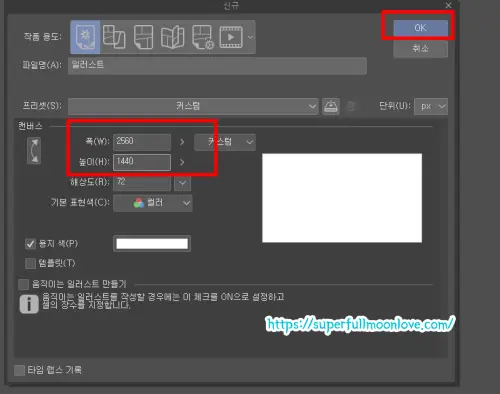
Task: Select the Show all comic settings icon
Action: 203,37
